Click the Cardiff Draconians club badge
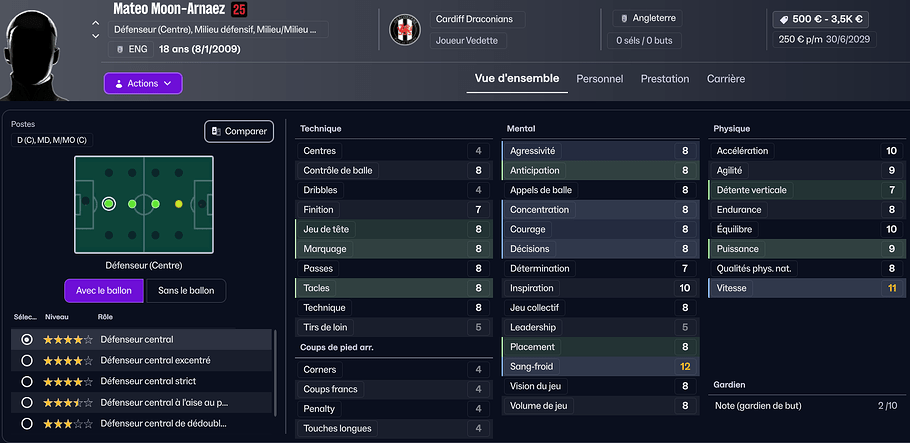The height and width of the screenshot is (443, 910). pos(405,30)
